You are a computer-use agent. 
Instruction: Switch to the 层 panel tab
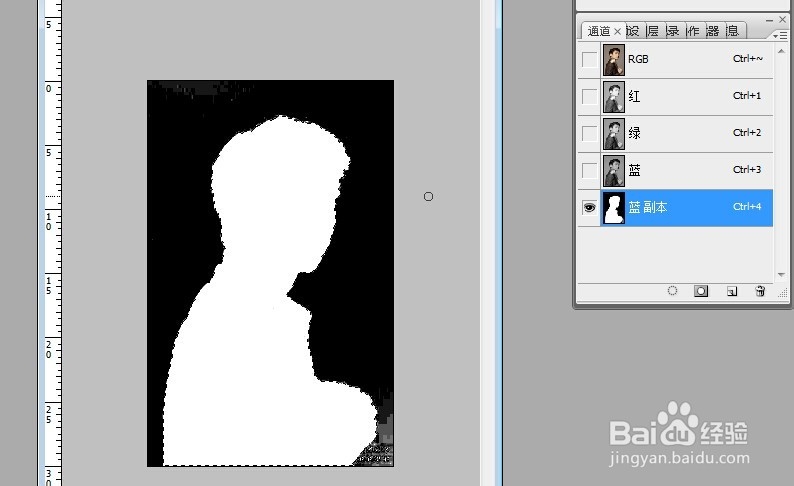click(x=653, y=31)
